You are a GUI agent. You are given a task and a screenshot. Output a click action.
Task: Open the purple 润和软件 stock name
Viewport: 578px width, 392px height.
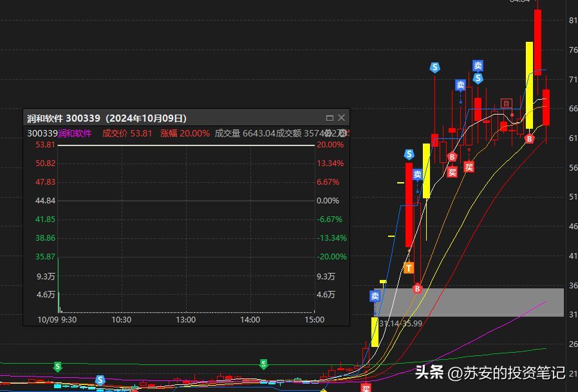click(75, 133)
